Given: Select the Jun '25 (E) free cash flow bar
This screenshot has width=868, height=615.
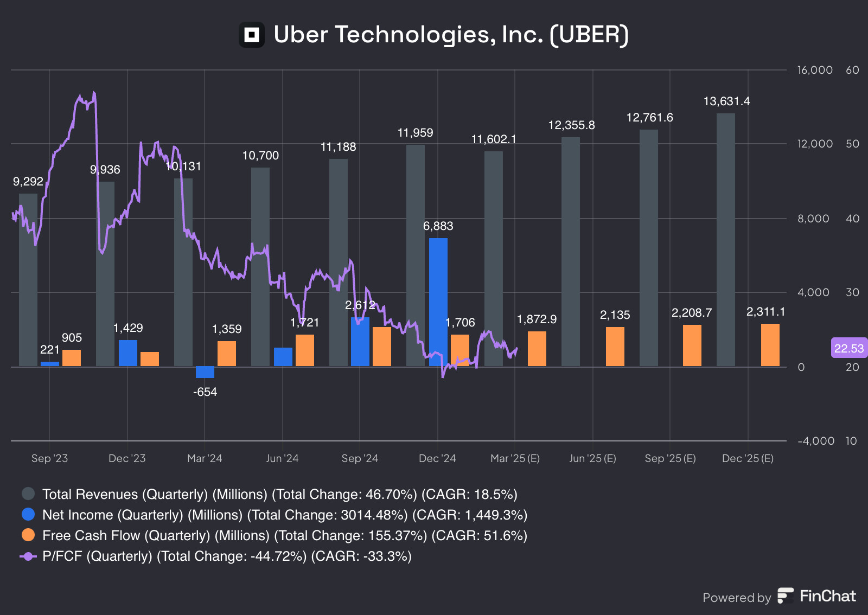Looking at the screenshot, I should coord(615,347).
